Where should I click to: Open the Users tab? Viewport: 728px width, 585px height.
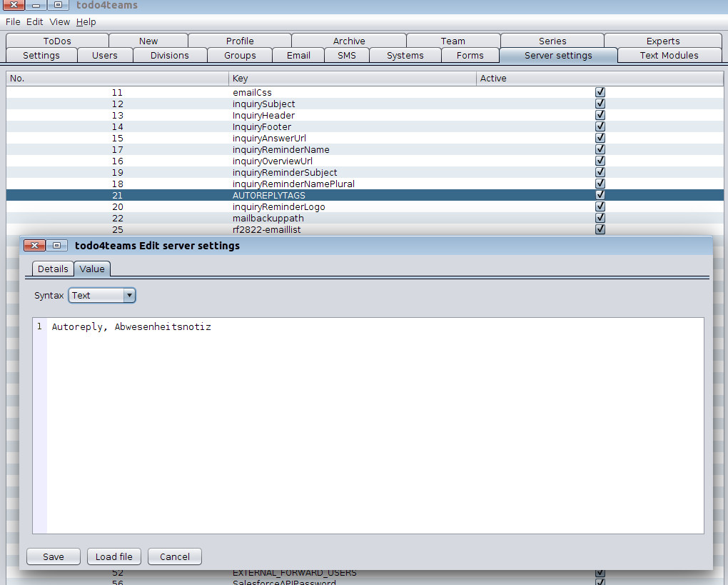coord(105,55)
